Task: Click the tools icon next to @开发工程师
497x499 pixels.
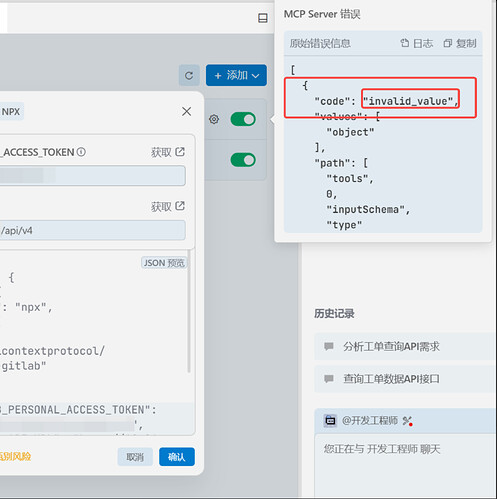Action: click(407, 421)
